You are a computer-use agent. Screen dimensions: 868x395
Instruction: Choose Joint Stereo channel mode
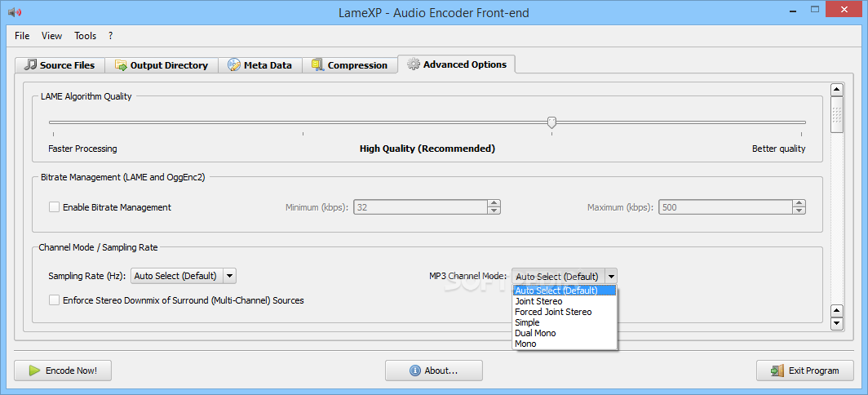564,301
